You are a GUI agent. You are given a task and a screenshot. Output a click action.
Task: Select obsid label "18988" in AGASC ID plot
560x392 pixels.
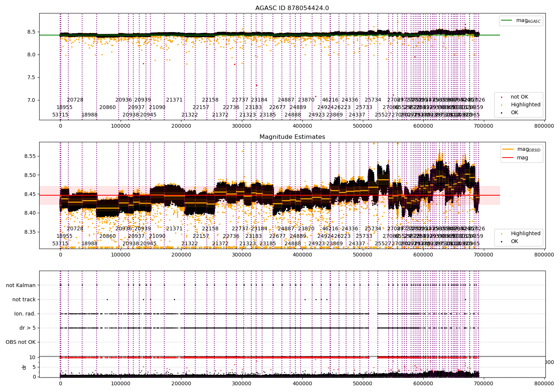click(x=89, y=115)
